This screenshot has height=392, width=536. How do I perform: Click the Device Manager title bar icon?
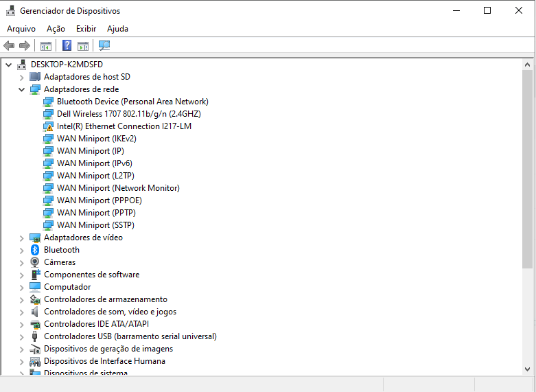pyautogui.click(x=10, y=10)
